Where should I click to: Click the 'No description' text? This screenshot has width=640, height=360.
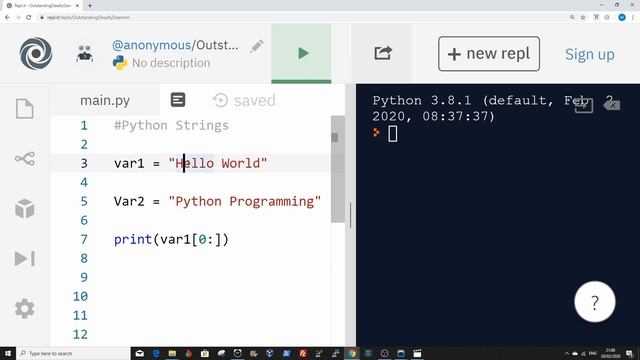[x=171, y=63]
